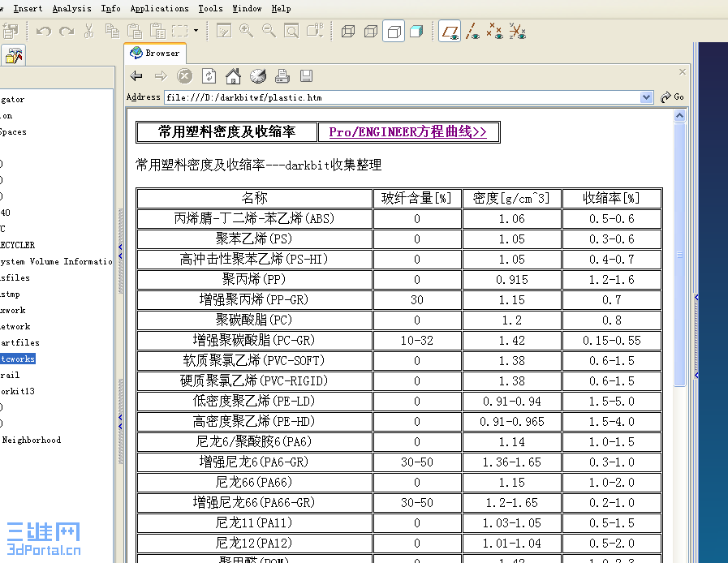Toggle coordinate systems display
The height and width of the screenshot is (563, 728).
[517, 31]
